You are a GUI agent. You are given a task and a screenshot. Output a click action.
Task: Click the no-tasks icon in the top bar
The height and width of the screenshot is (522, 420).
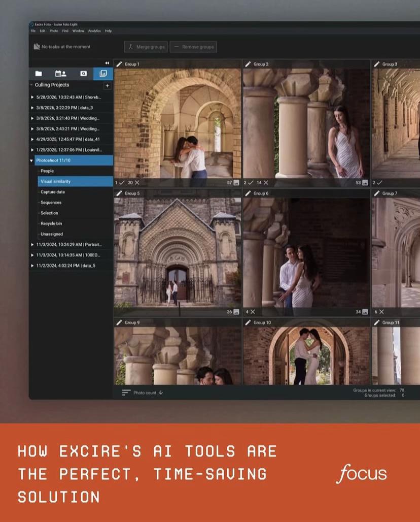(x=37, y=47)
